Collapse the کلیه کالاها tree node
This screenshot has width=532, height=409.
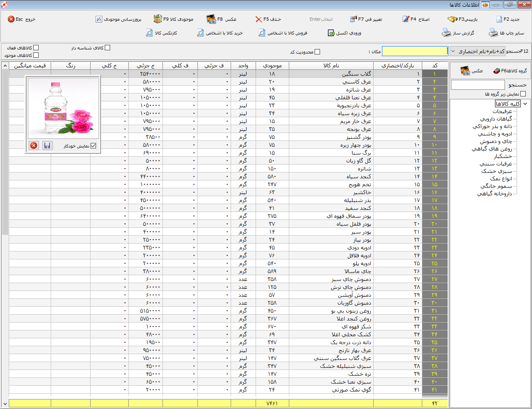tap(525, 103)
